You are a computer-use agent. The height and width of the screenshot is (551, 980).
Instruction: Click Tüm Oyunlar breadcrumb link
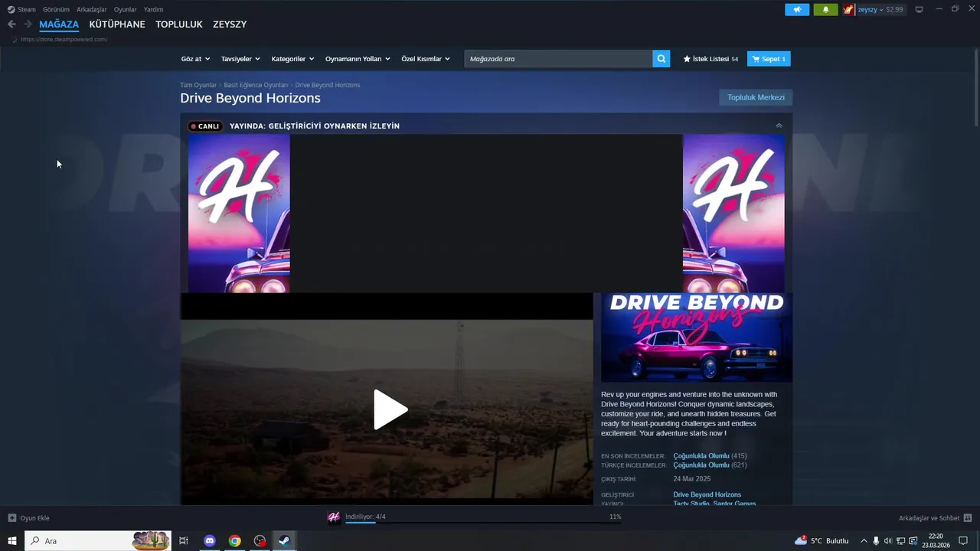point(198,85)
